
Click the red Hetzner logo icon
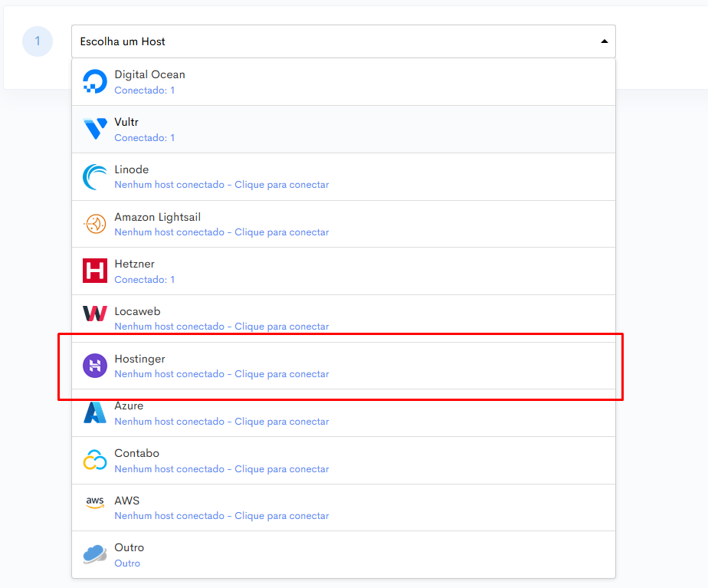coord(95,271)
